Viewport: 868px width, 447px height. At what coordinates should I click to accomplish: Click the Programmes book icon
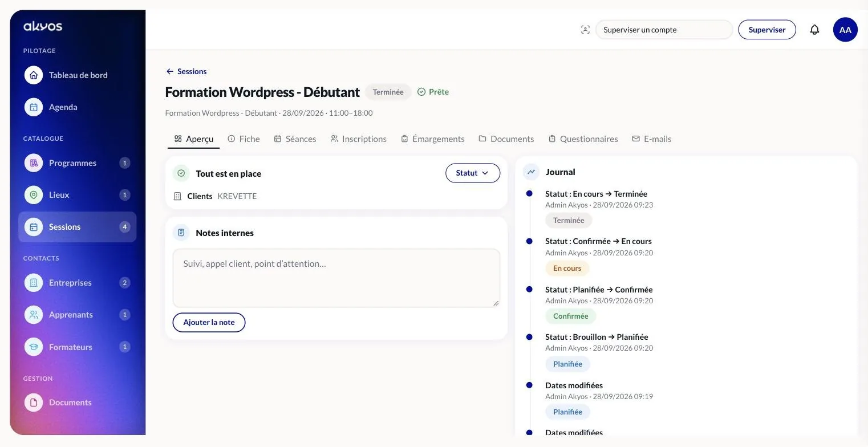(x=34, y=163)
